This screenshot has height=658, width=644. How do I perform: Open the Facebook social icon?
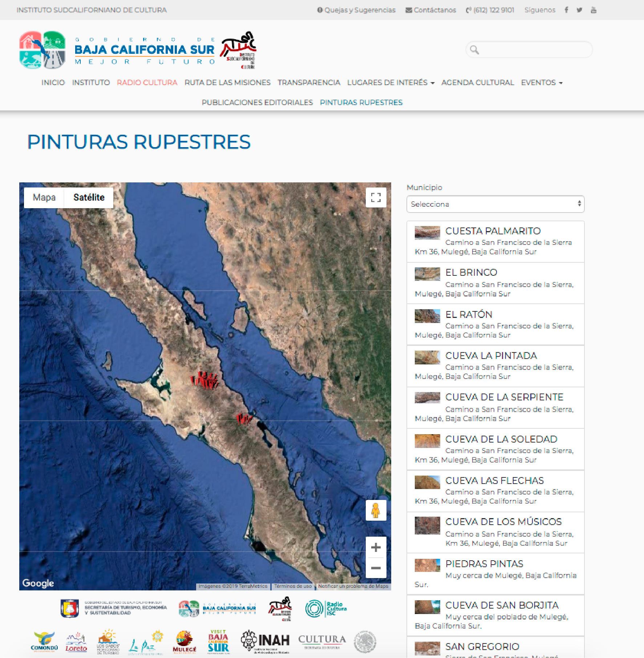pyautogui.click(x=566, y=10)
